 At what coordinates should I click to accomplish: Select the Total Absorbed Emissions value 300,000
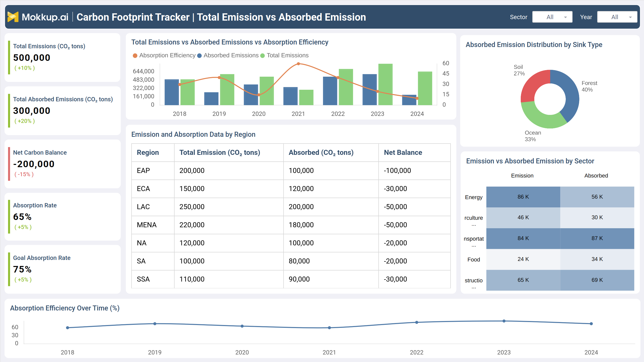click(x=32, y=111)
